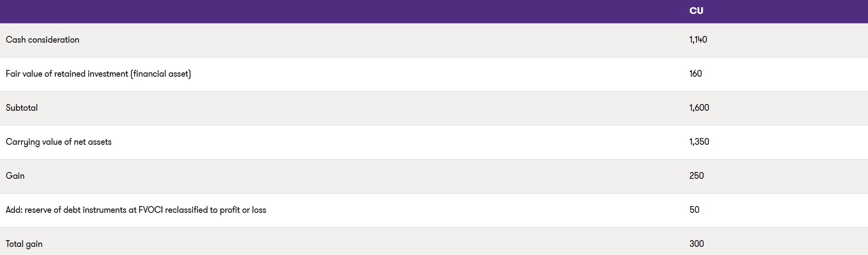
Task: Click the "Add:" prefix in the reserve row
Action: click(14, 210)
